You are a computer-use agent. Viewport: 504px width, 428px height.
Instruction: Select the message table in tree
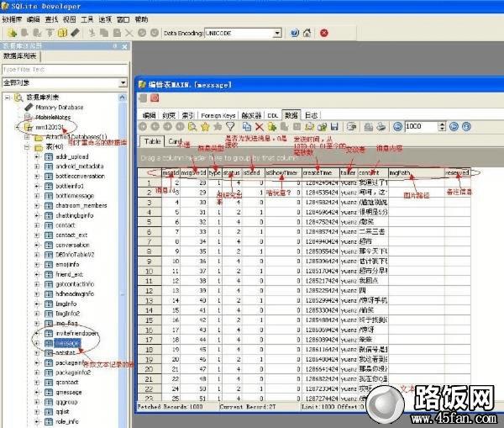(67, 343)
